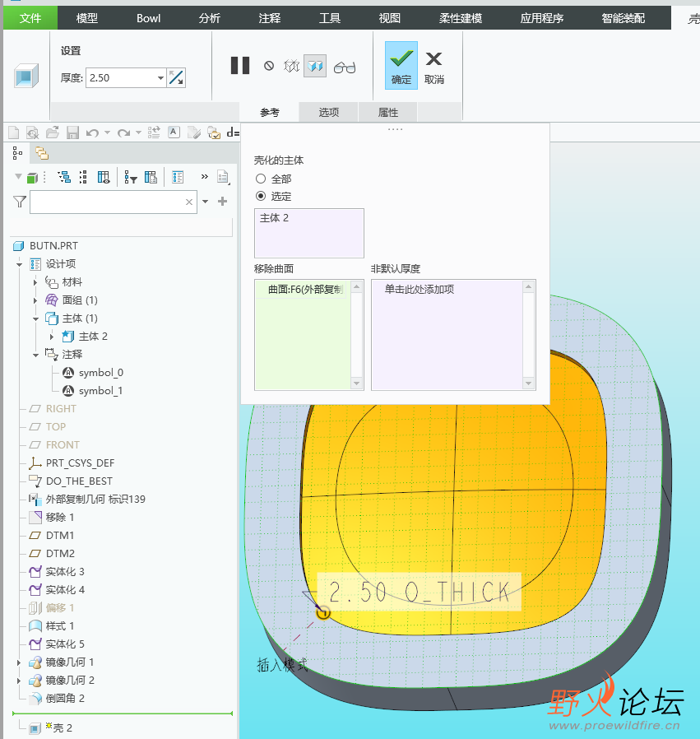
Task: Open the search options dropdown arrow
Action: (206, 202)
